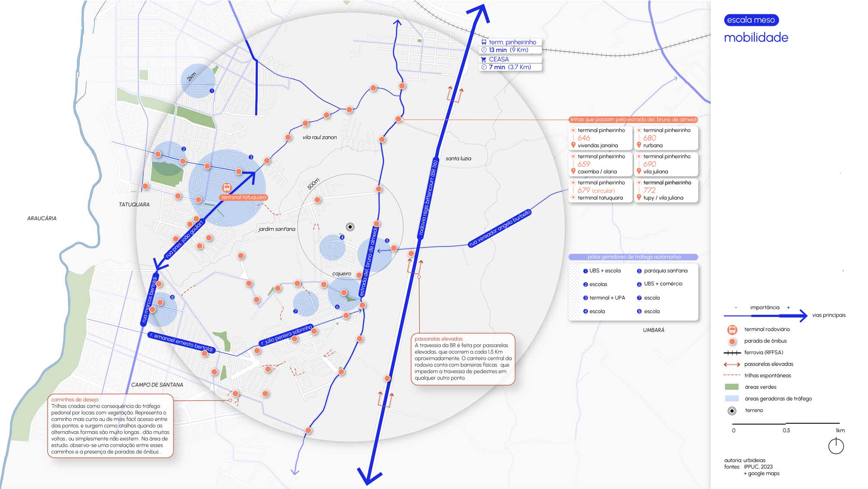The width and height of the screenshot is (868, 489).
Task: Click the passarelas elevadas text box
Action: point(463,359)
